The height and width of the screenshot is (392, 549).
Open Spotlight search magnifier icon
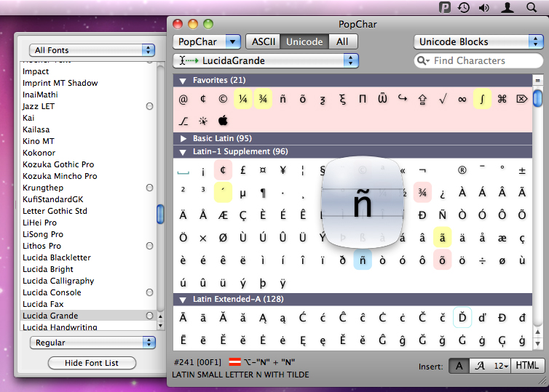click(x=531, y=7)
